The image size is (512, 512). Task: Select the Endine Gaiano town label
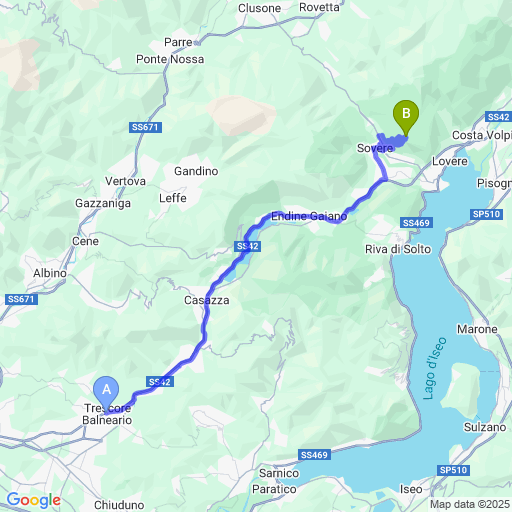click(x=309, y=216)
